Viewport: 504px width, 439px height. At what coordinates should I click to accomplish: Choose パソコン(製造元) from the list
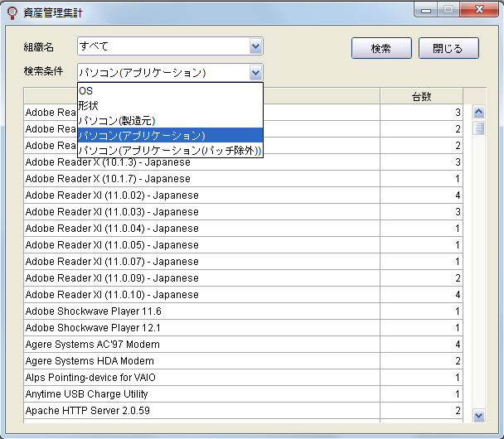pos(171,120)
